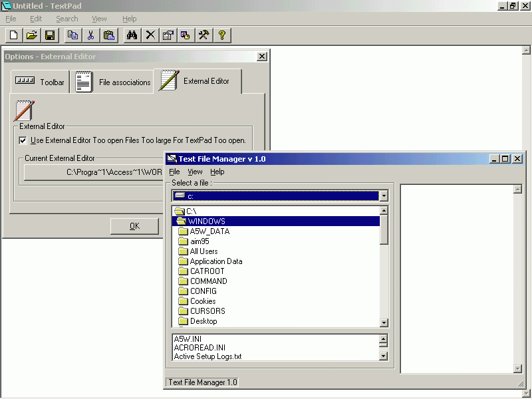Open Find with the binoculars icon
Screen dimensions: 532x399
(132, 35)
